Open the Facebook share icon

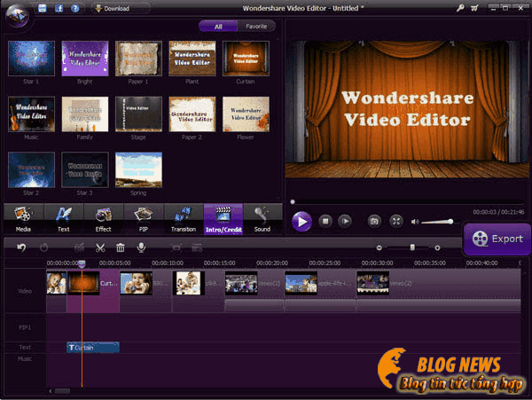coord(59,8)
